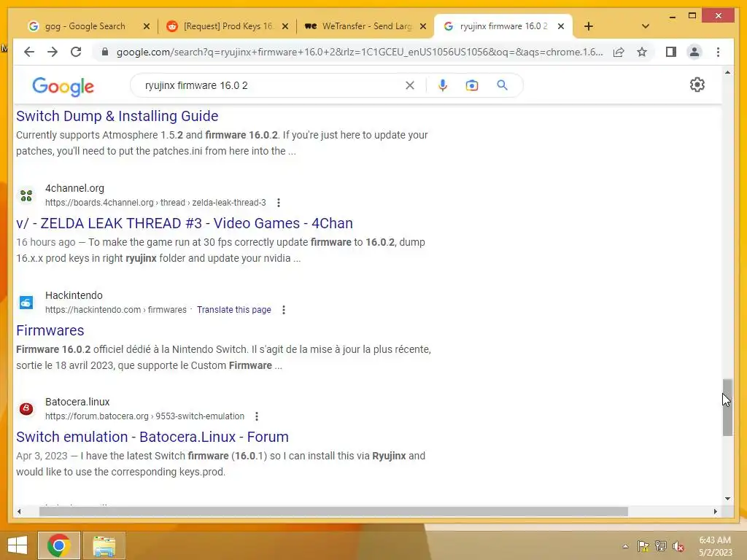747x560 pixels.
Task: Open the Windows Start button
Action: [x=18, y=545]
